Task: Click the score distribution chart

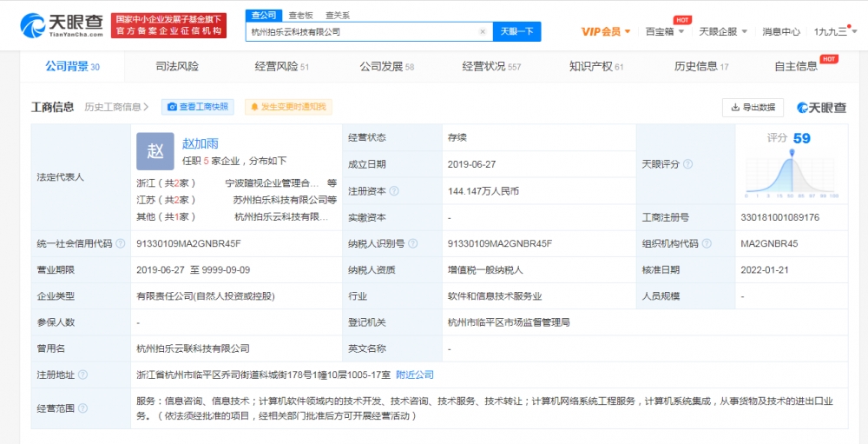Action: [792, 174]
